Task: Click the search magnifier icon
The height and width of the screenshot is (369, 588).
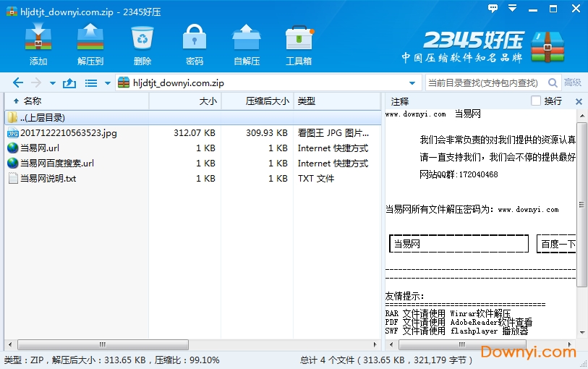Action: 553,83
